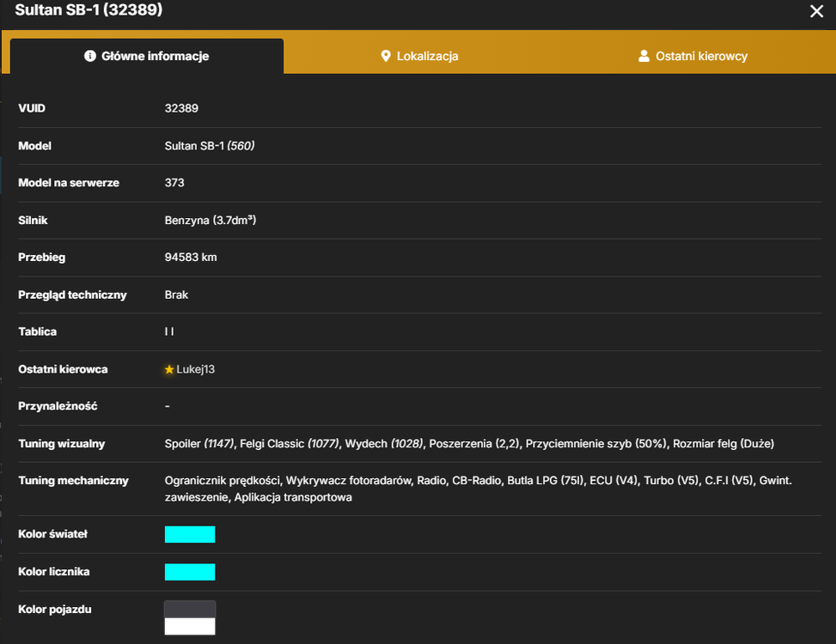Screen dimensions: 836x644
Task: Click the dialog title Sultan SB-1 (32389)
Action: (x=88, y=9)
